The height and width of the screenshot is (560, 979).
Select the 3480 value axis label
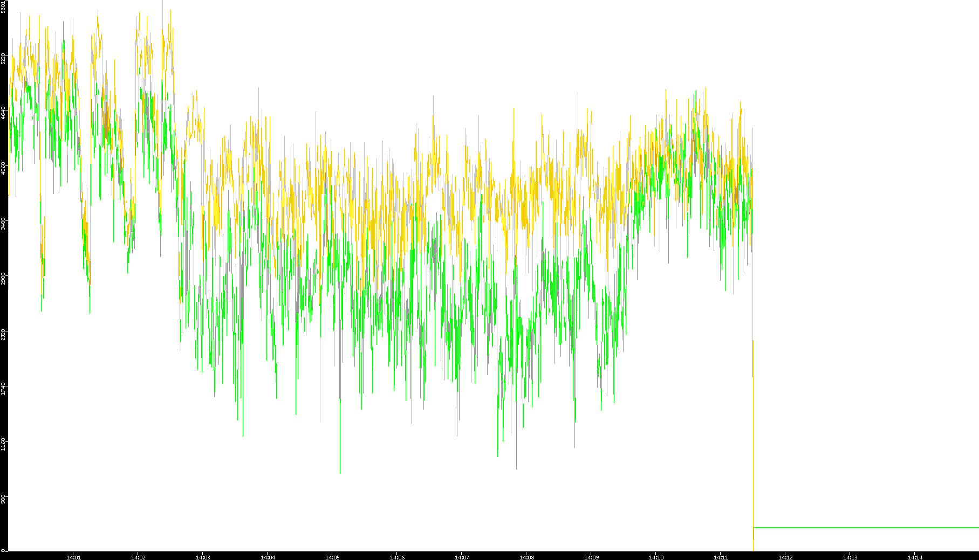[x=4, y=223]
